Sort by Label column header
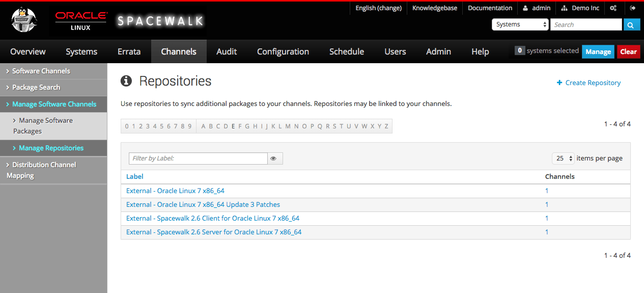 (x=135, y=176)
